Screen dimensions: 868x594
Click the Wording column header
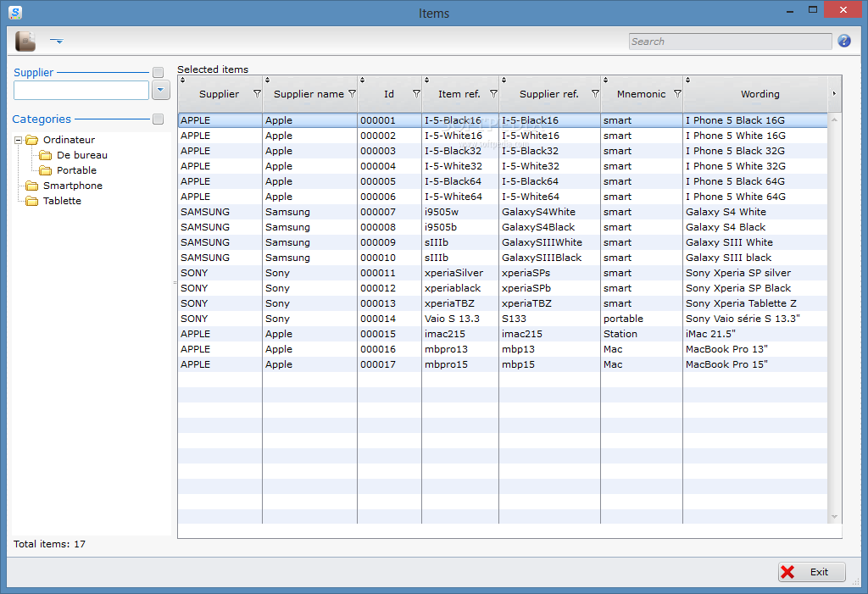(x=760, y=94)
